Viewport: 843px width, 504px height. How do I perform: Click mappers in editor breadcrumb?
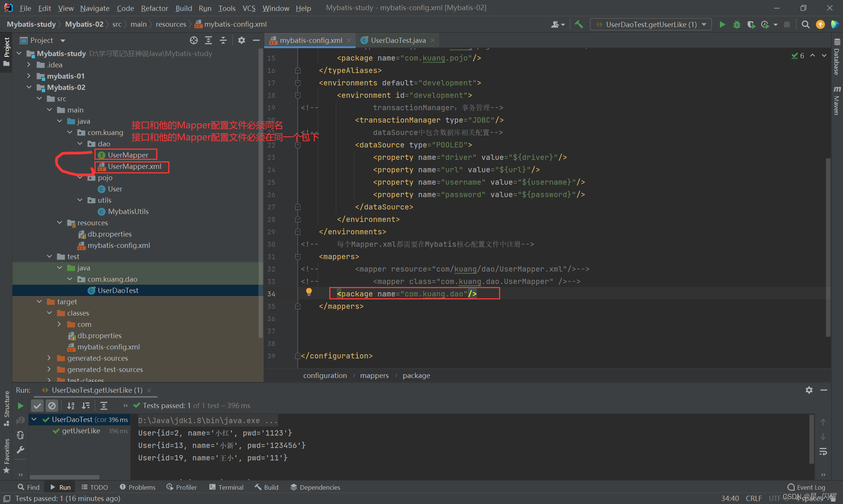(x=374, y=375)
